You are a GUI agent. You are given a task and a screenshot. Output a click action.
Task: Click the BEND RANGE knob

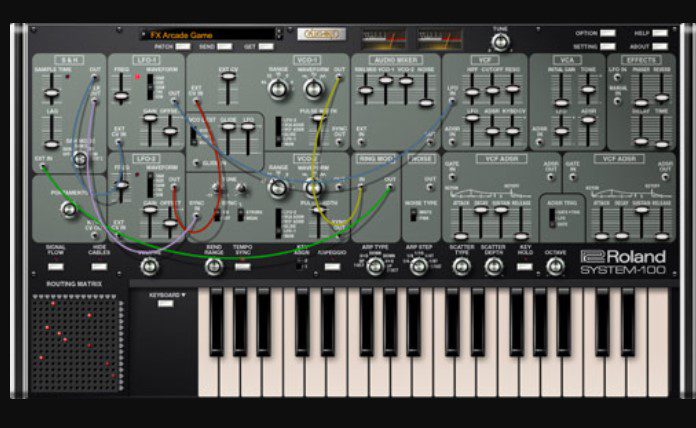[214, 266]
